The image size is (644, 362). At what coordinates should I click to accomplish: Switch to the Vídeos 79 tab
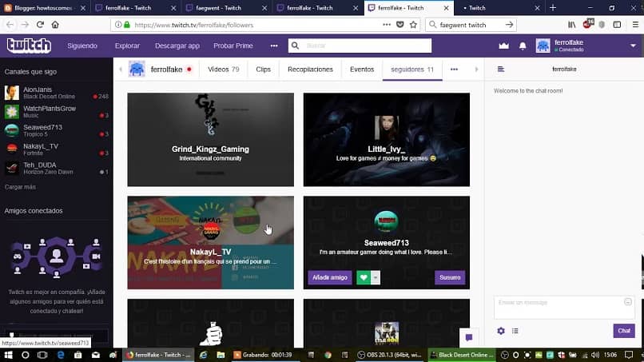[x=224, y=70]
